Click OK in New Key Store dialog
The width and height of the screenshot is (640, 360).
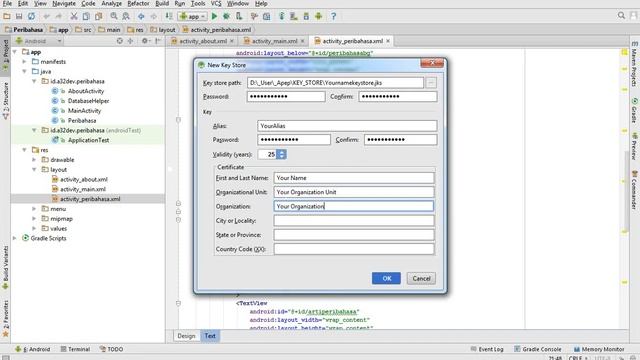click(x=386, y=278)
